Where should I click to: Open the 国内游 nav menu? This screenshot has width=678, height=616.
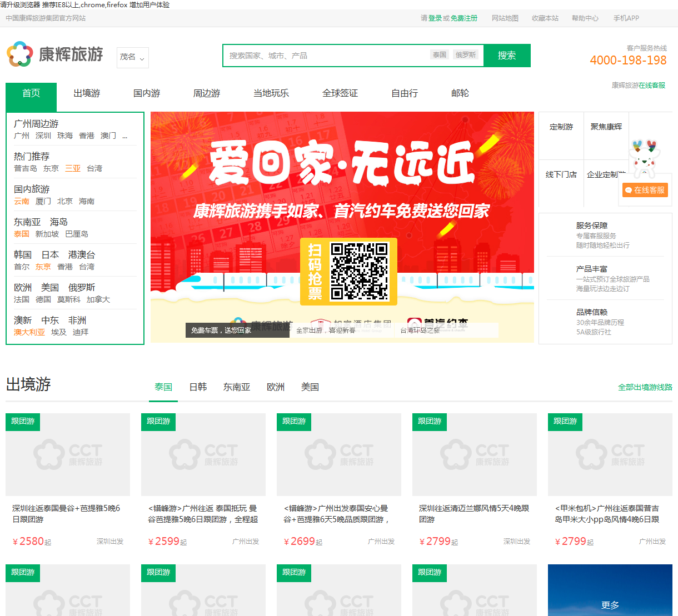point(147,93)
